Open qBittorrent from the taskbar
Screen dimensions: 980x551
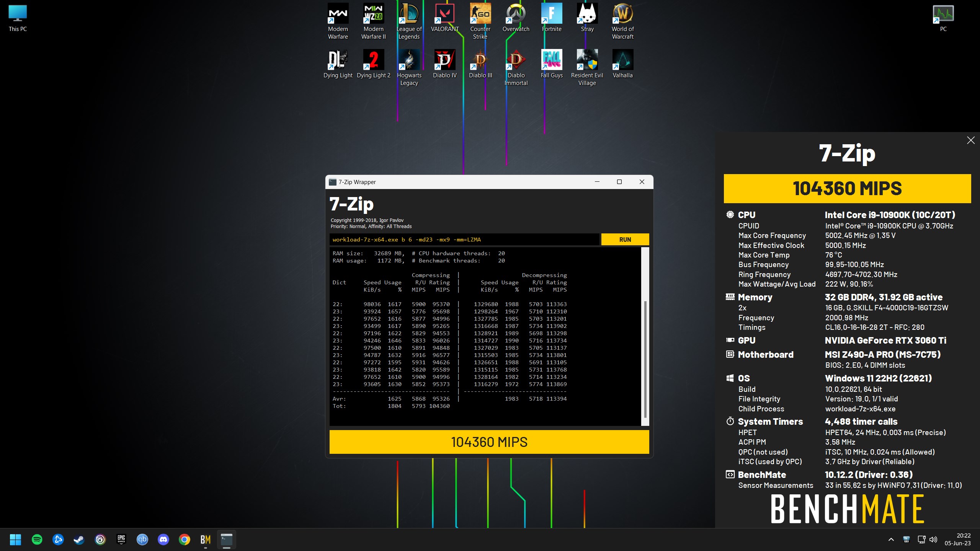click(142, 540)
